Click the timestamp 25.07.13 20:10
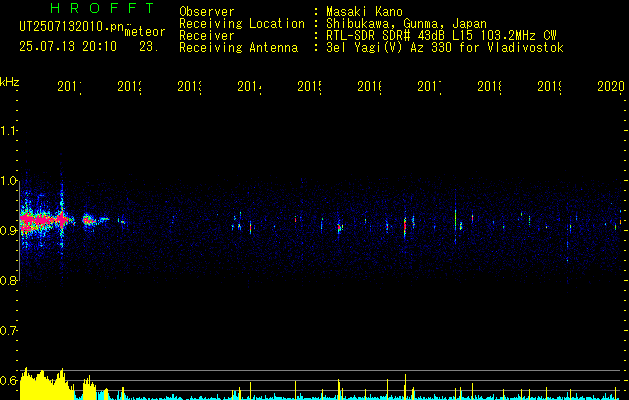 [x=68, y=47]
